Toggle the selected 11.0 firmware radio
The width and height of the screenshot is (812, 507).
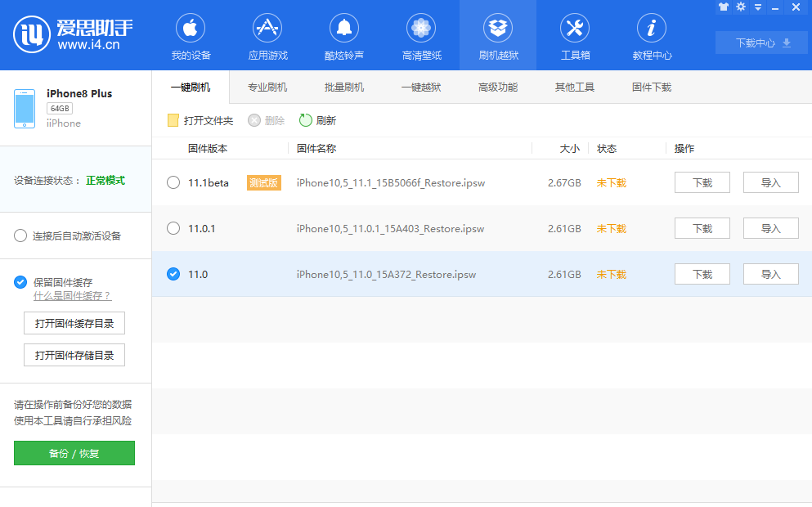(173, 274)
